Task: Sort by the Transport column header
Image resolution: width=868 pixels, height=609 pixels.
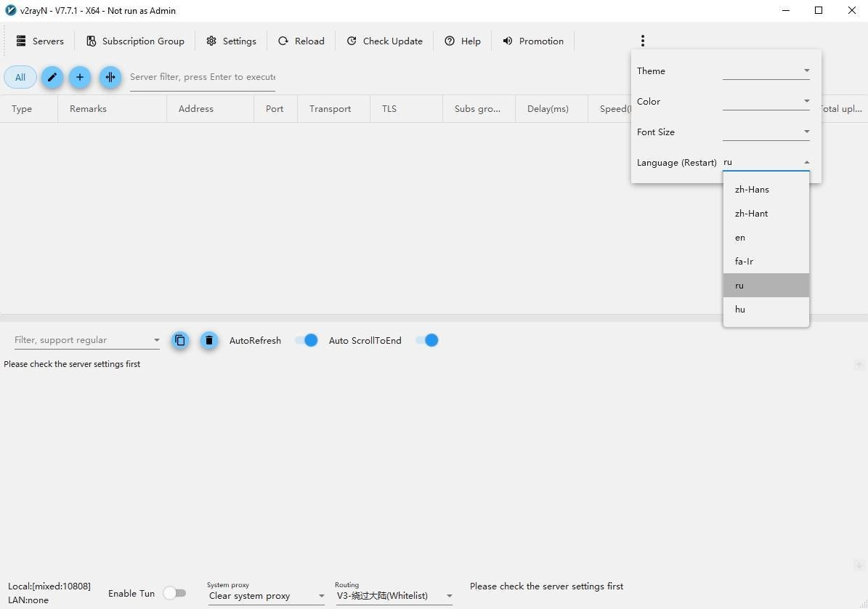Action: click(x=334, y=108)
